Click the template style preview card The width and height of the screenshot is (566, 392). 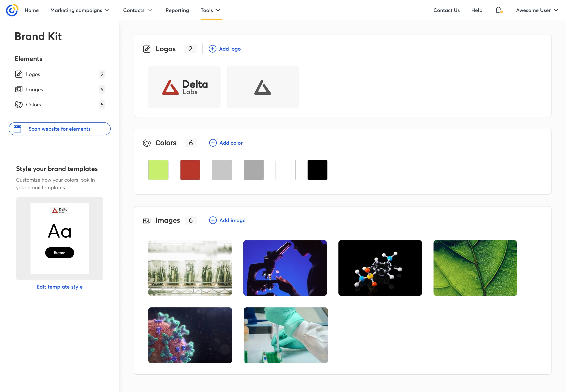60,238
